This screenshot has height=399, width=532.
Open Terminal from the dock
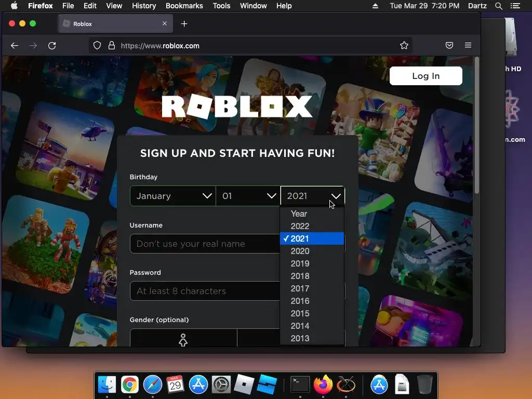pyautogui.click(x=300, y=385)
